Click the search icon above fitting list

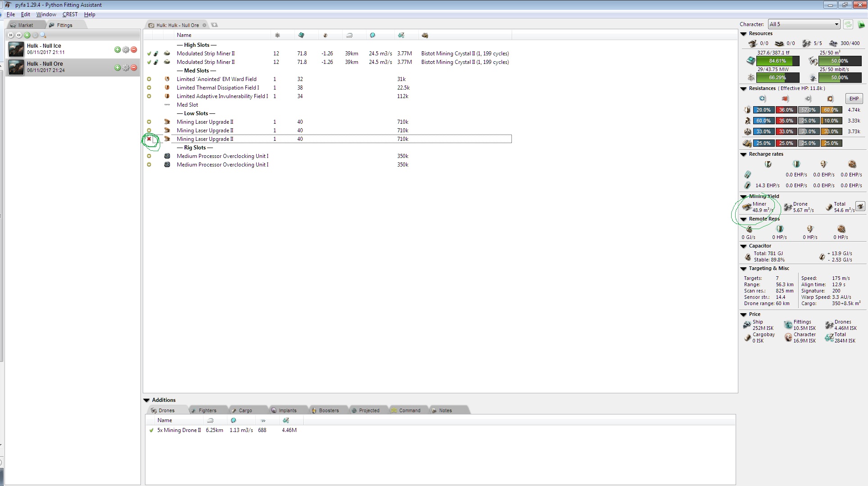click(43, 35)
